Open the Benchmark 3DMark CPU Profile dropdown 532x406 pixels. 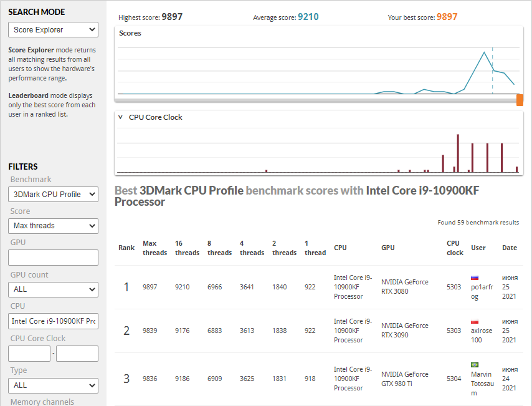pos(54,195)
